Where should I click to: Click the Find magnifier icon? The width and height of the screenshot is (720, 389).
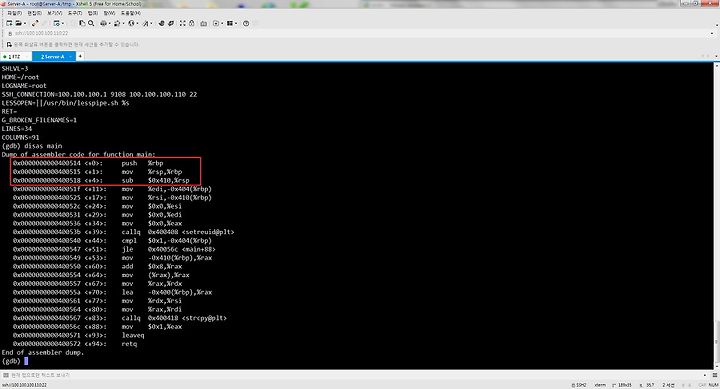[x=91, y=23]
